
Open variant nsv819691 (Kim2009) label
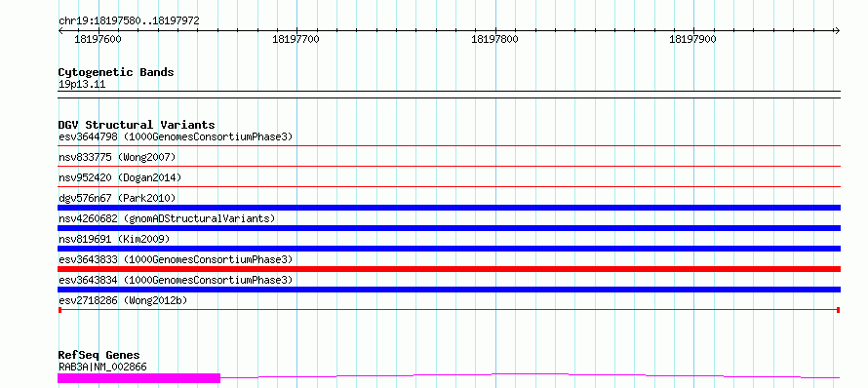click(114, 239)
